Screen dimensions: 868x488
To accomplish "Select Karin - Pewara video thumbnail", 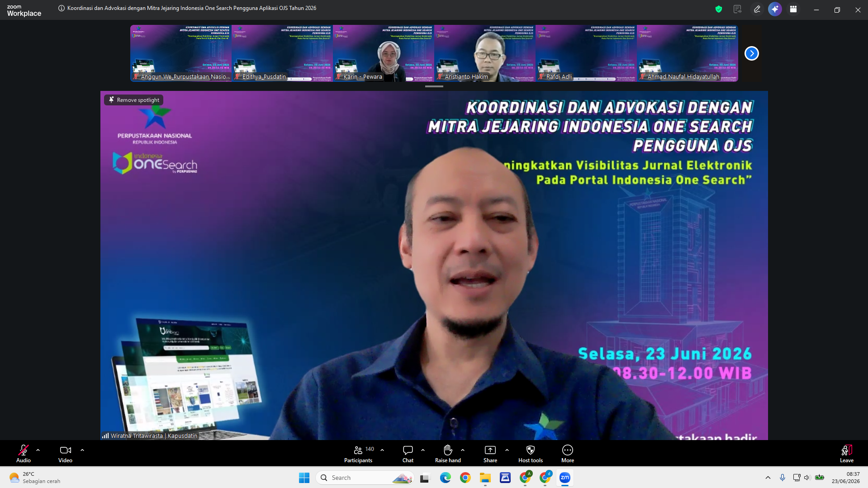I will (384, 53).
